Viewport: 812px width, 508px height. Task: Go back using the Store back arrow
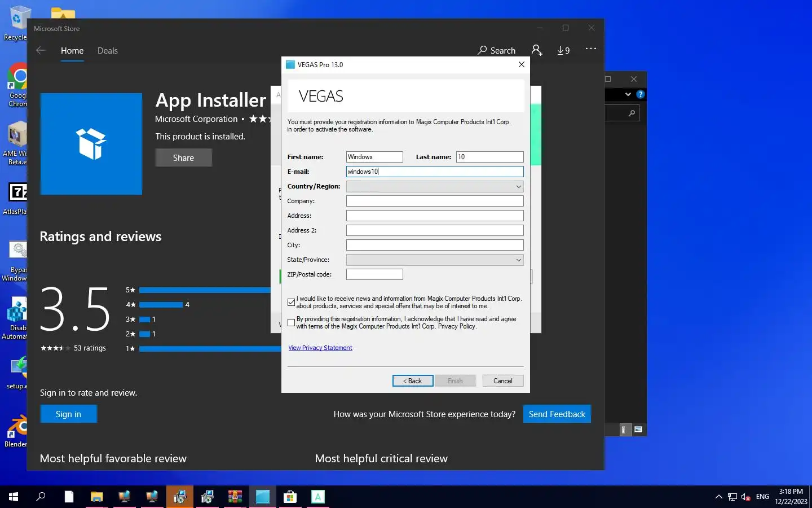tap(41, 51)
